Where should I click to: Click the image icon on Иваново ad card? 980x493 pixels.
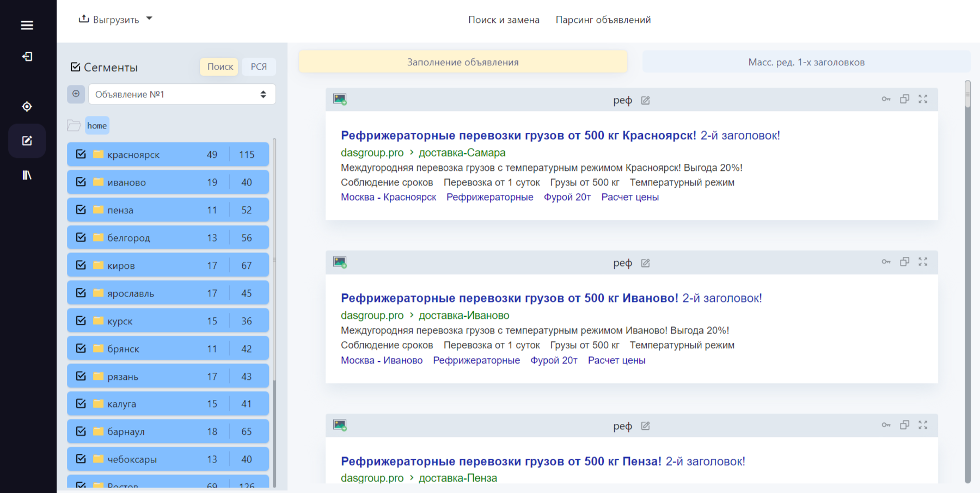(x=340, y=262)
